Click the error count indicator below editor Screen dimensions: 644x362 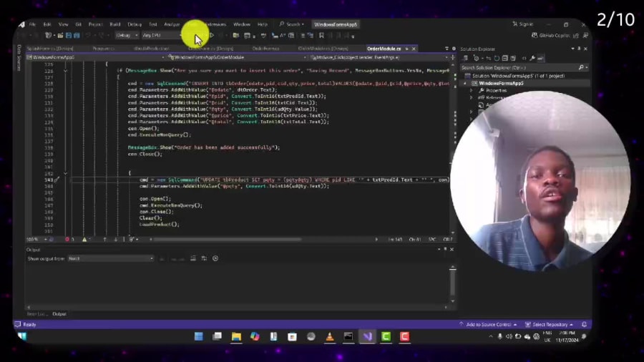(x=69, y=239)
